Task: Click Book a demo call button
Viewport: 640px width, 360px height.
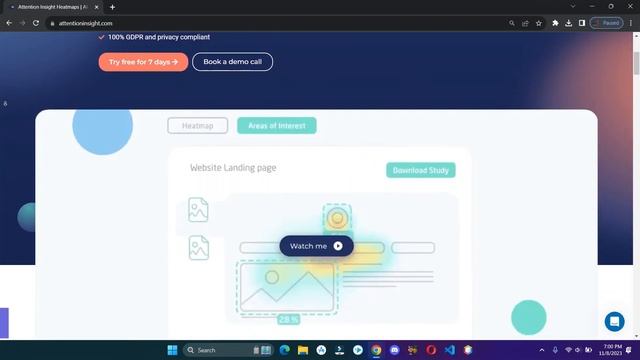Action: (x=232, y=62)
